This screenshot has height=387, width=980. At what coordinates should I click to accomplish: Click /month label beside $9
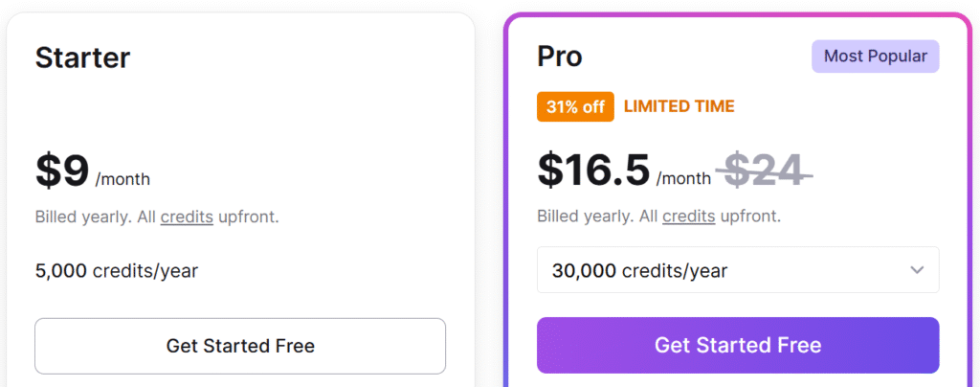122,179
